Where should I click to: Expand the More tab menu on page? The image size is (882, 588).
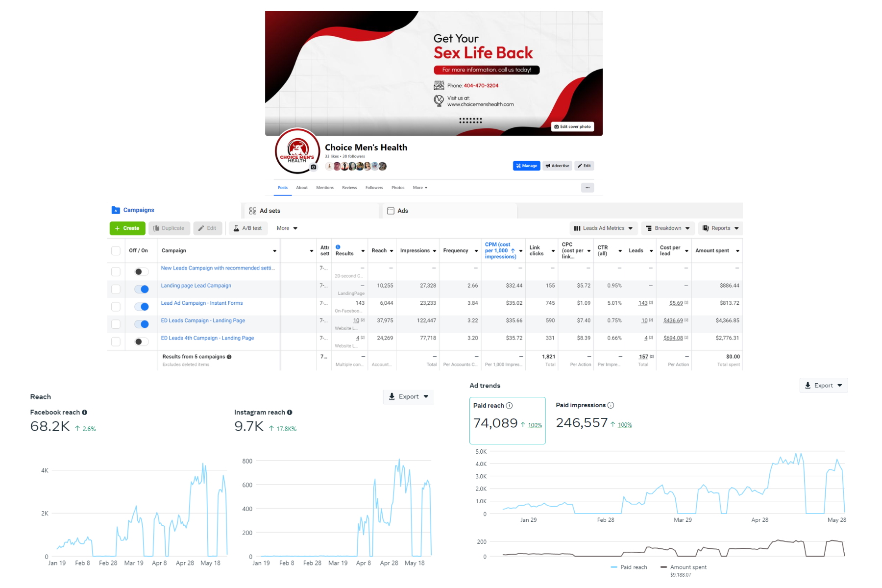pyautogui.click(x=420, y=188)
